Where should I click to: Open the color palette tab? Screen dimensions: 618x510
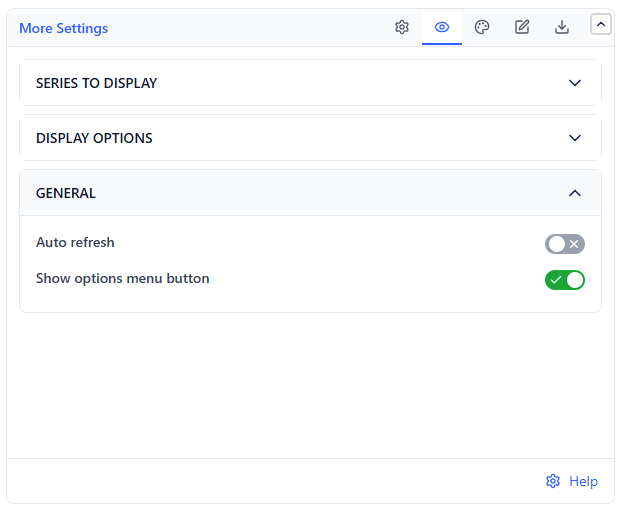click(x=482, y=27)
